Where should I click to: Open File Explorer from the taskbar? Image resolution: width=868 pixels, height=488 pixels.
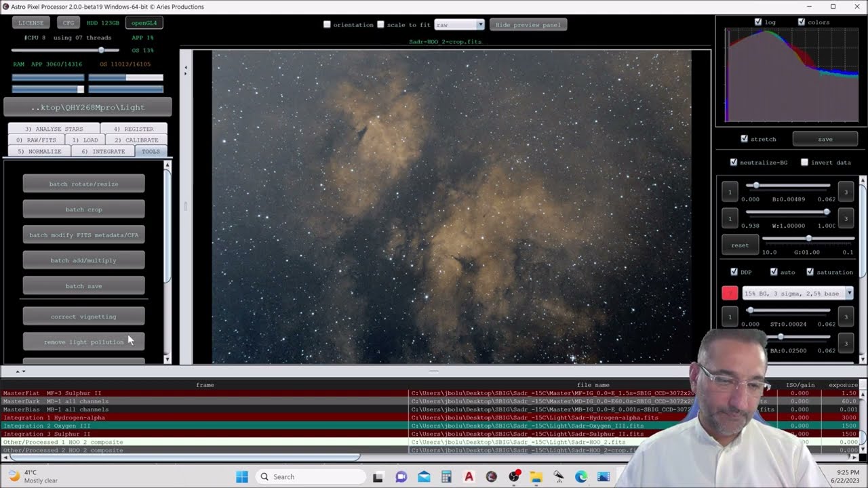pyautogui.click(x=536, y=476)
